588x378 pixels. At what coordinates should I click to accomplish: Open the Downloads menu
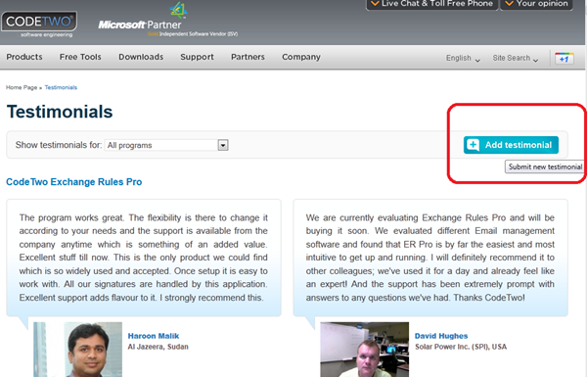pos(141,57)
